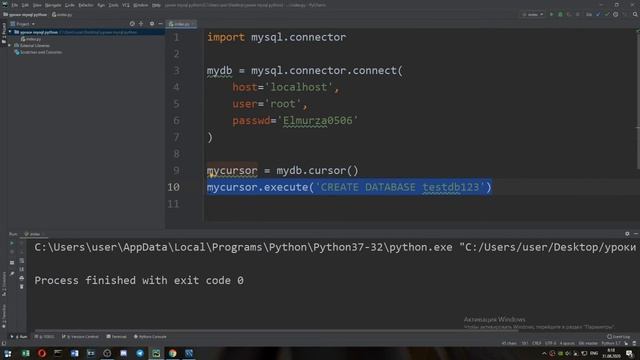The image size is (640, 360).
Task: Expand External Libraries node
Action: click(x=10, y=46)
